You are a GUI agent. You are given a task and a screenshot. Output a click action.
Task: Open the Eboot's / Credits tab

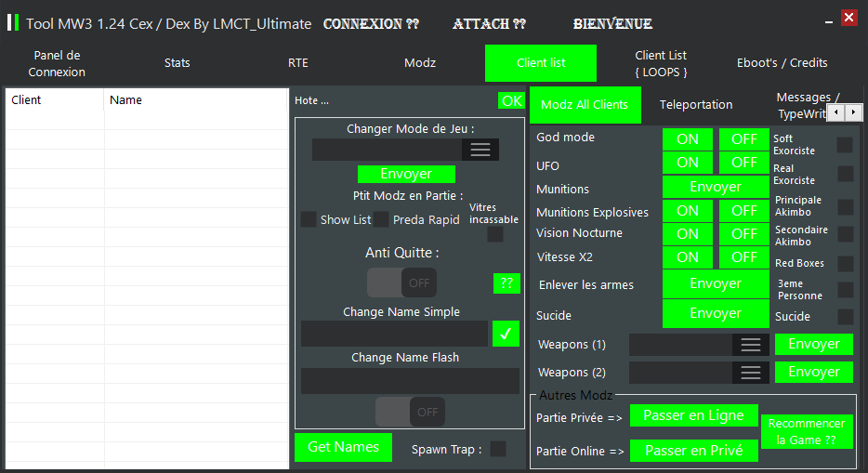[782, 63]
